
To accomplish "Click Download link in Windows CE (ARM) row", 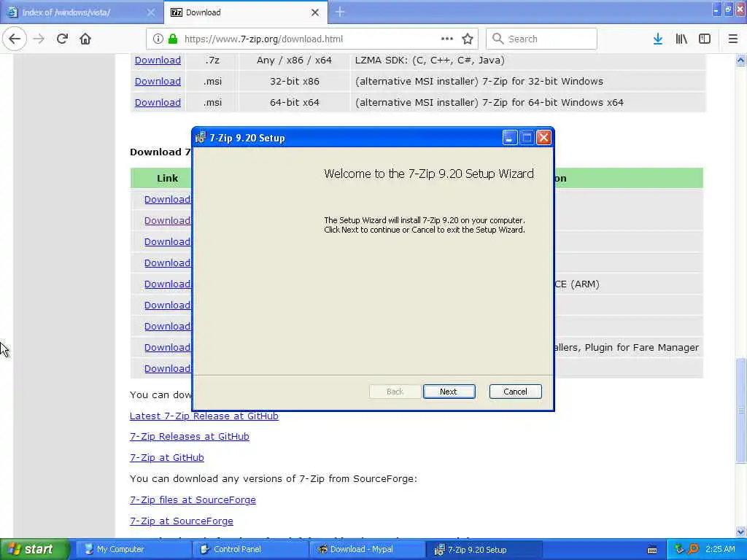I will (167, 284).
